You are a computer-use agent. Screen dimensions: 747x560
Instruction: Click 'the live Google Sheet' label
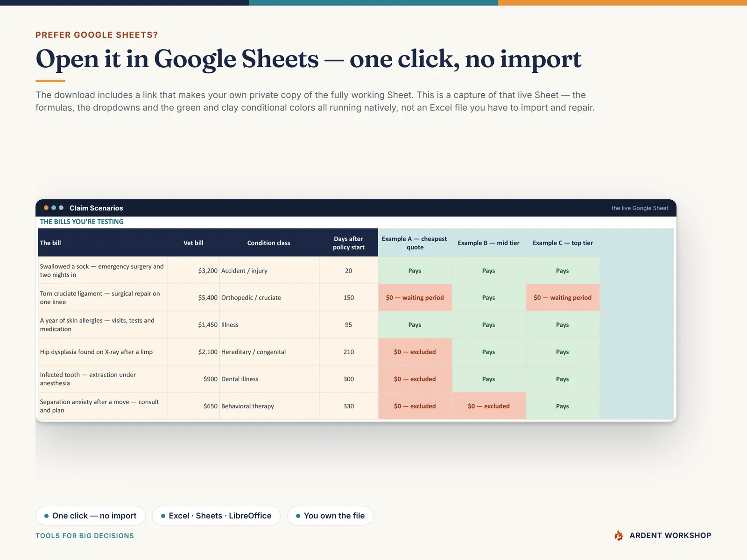click(x=640, y=208)
